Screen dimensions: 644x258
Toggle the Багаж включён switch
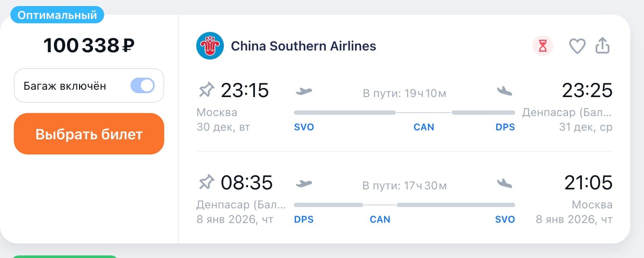pyautogui.click(x=143, y=85)
